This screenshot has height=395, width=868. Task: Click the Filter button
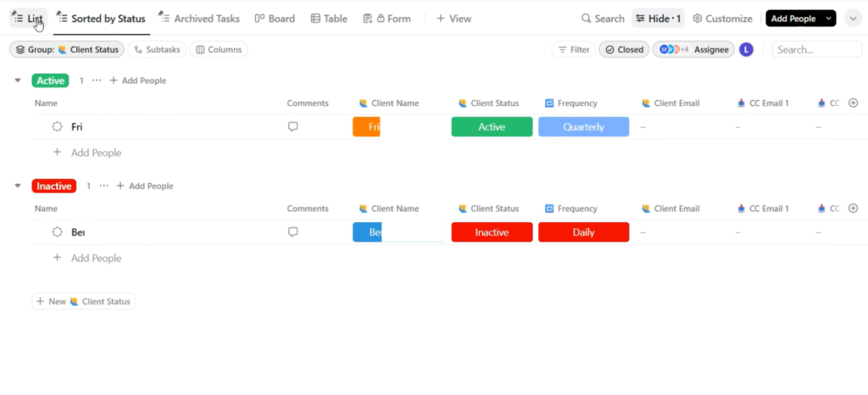pos(573,50)
